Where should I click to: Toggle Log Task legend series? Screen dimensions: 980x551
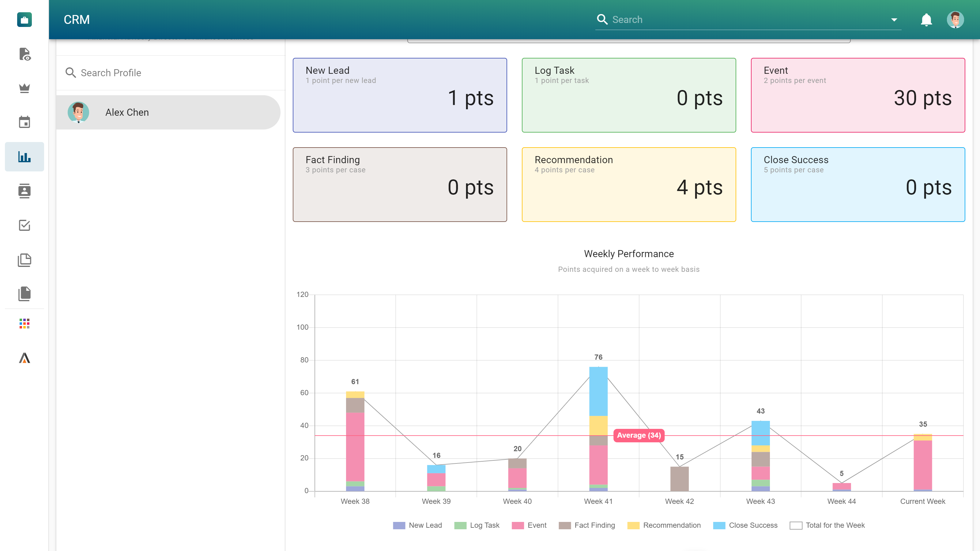point(477,525)
